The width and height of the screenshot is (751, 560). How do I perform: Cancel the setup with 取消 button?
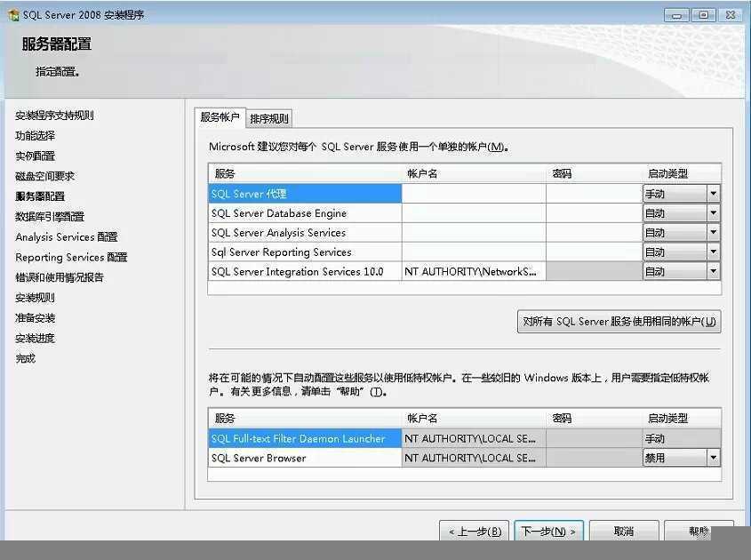click(x=624, y=532)
